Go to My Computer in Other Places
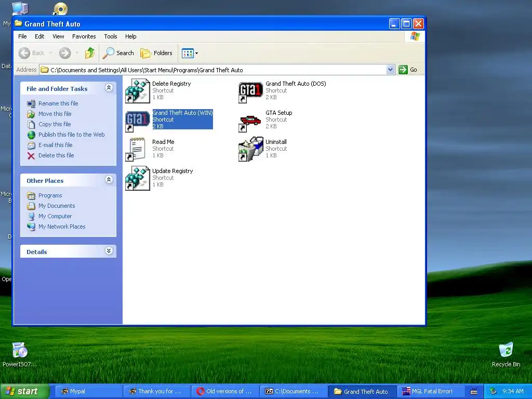 tap(55, 216)
